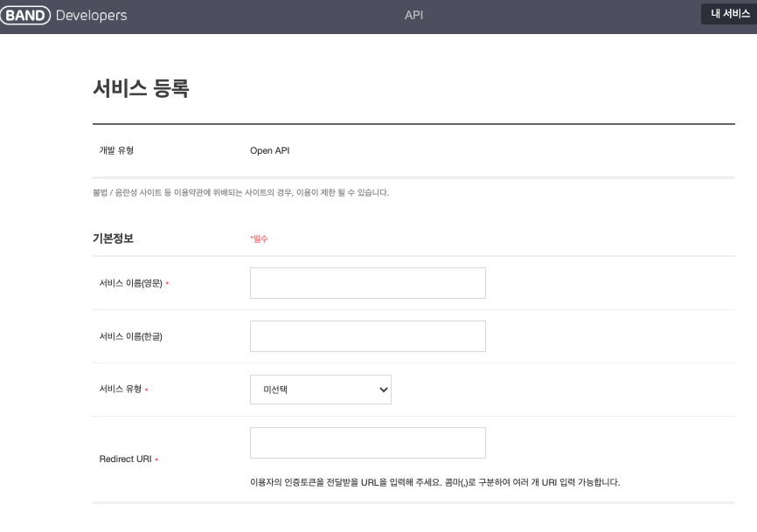Click the 기본정보 section title
The image size is (757, 532).
pyautogui.click(x=113, y=238)
